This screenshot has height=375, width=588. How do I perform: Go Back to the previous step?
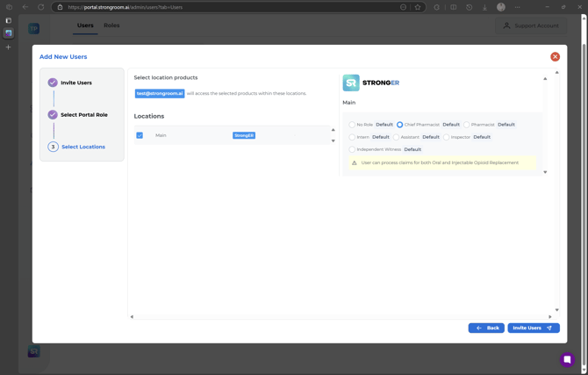point(486,328)
